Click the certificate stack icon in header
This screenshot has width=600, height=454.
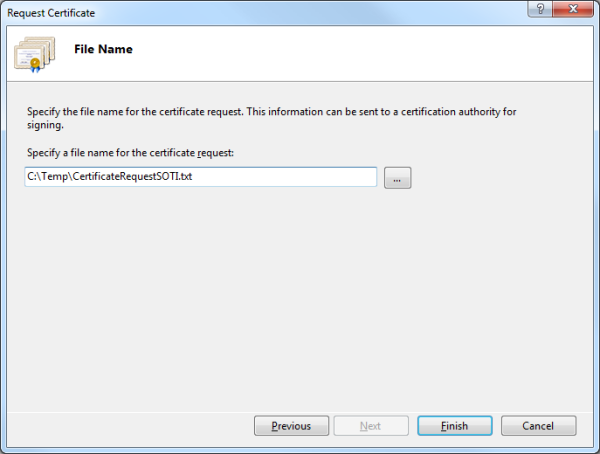coord(34,54)
